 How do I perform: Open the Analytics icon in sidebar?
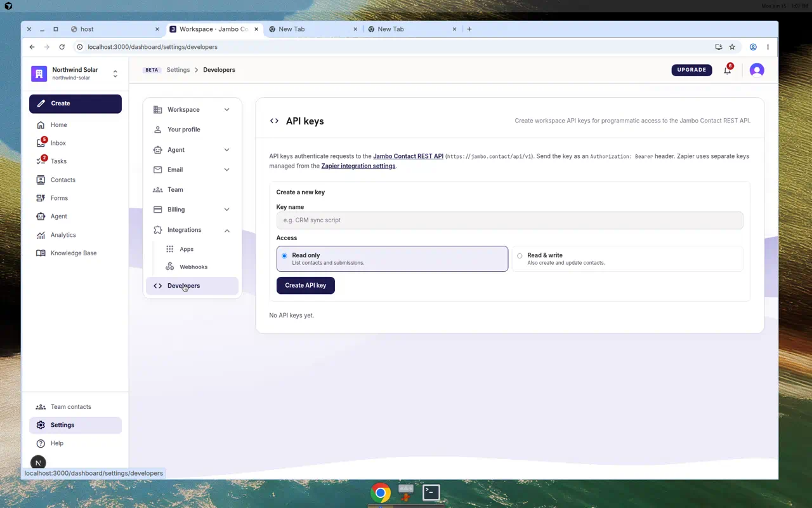pyautogui.click(x=41, y=235)
